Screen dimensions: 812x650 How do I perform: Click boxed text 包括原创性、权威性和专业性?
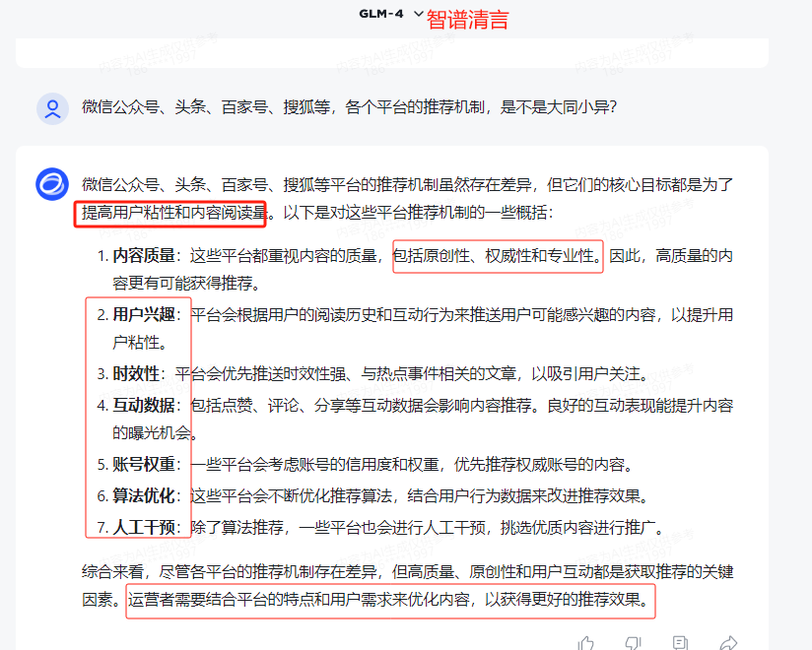(x=497, y=256)
